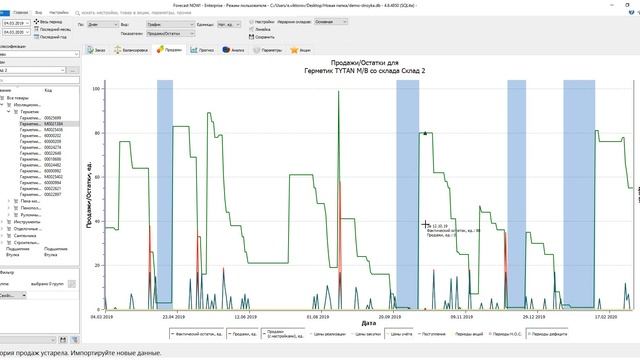Open the Настройки ribbon menu

pos(59,13)
